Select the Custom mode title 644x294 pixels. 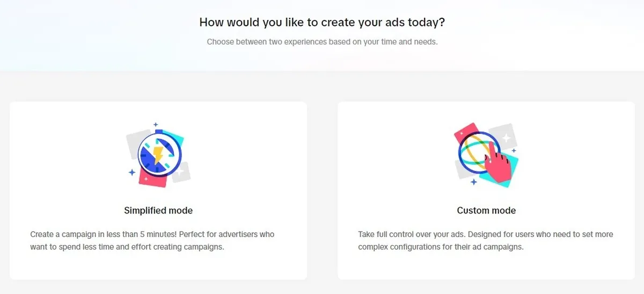(486, 210)
